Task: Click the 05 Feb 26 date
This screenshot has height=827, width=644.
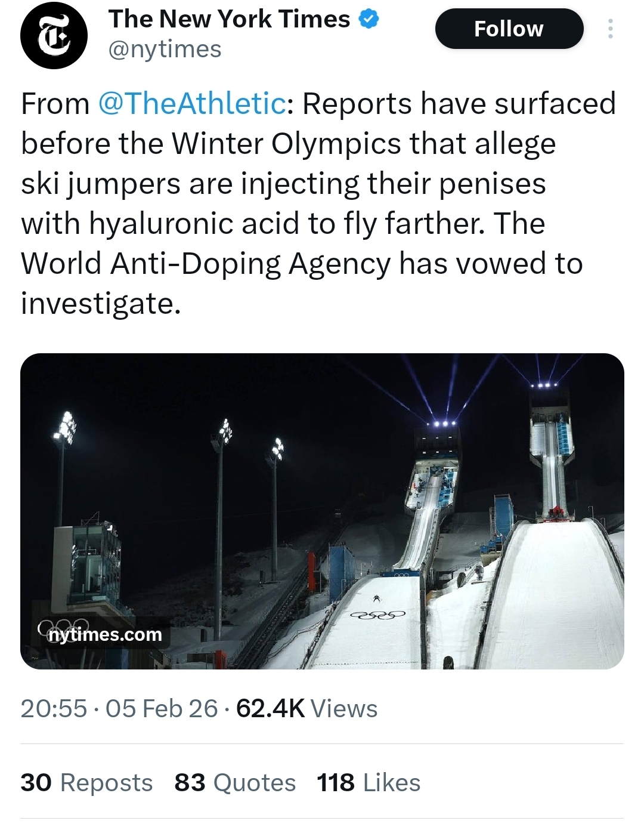Action: click(162, 709)
